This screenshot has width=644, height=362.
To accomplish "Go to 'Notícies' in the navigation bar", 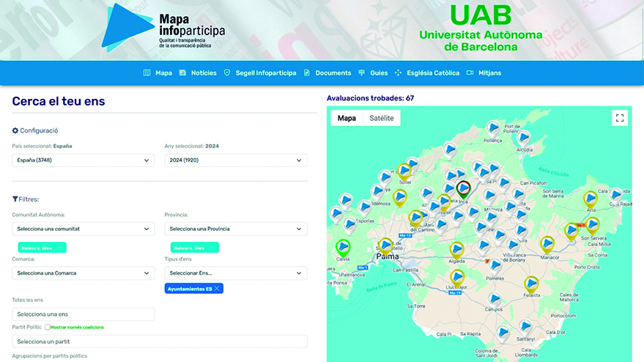I will click(198, 73).
